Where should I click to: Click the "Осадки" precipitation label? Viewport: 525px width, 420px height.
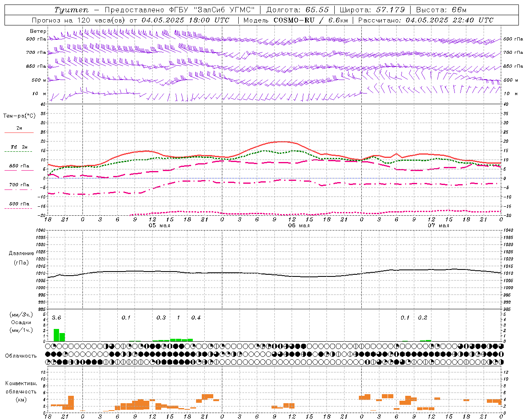click(x=21, y=322)
